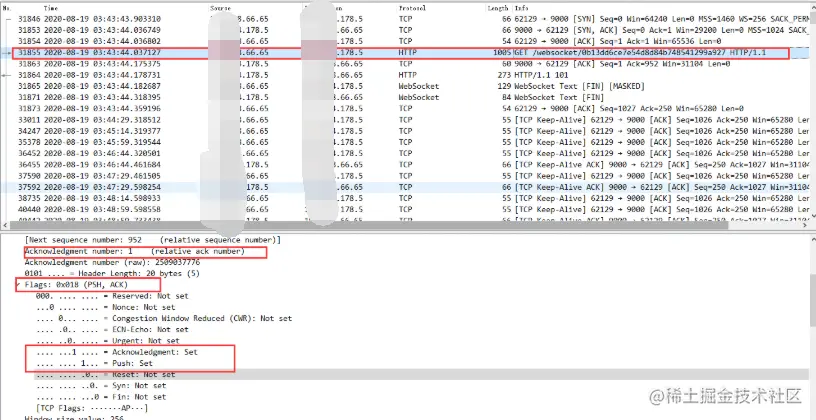Sort packets by the Time column header
This screenshot has width=816, height=420.
[51, 8]
